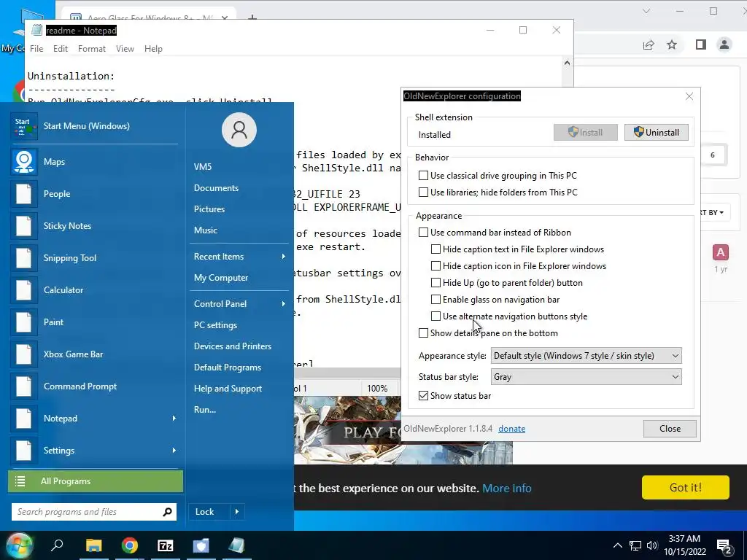
Task: Open Notepad File menu
Action: 36,49
